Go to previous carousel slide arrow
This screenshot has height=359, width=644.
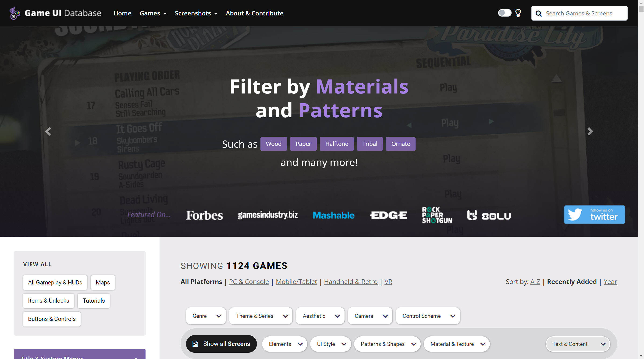click(48, 131)
